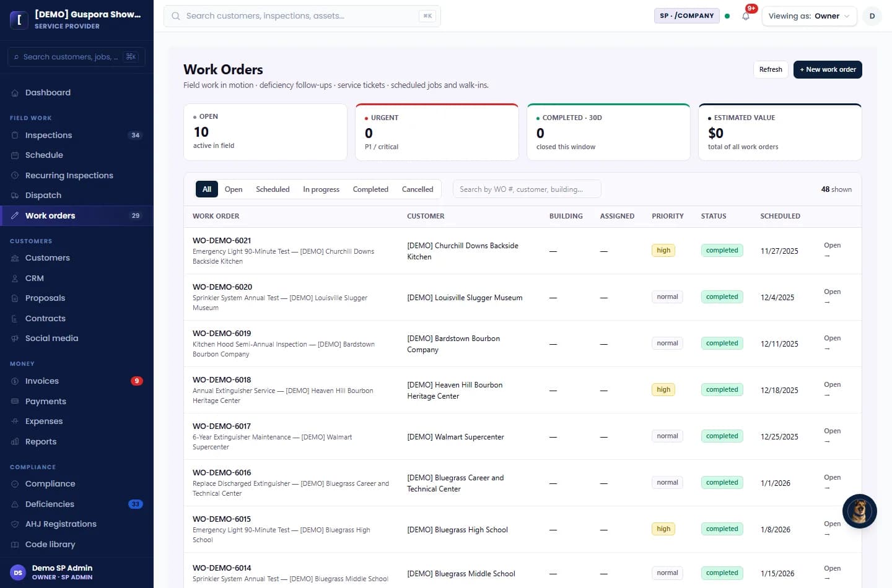Viewport: 892px width, 588px height.
Task: Click the Completed 30D stat card
Action: [608, 132]
